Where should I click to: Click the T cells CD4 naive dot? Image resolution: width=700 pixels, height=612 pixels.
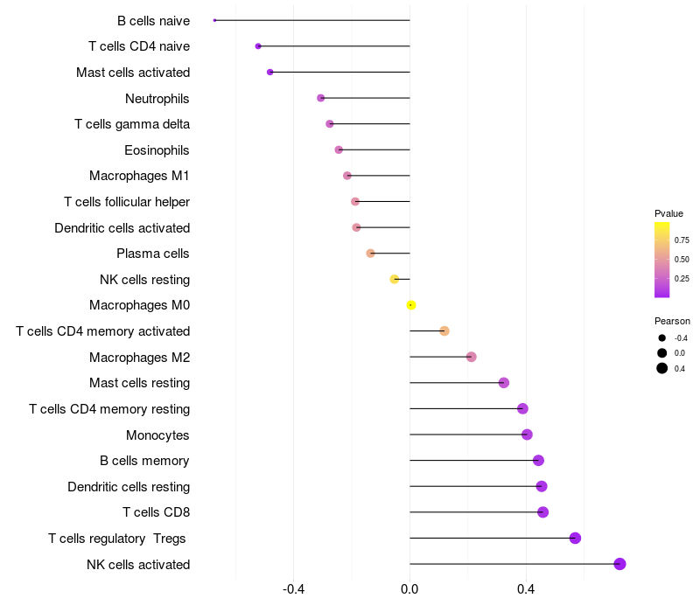[x=258, y=46]
